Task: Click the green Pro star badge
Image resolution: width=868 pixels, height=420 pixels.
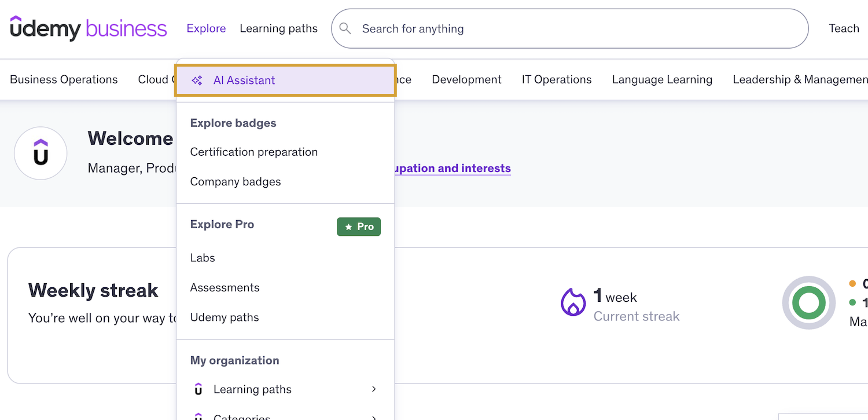Action: click(x=359, y=227)
